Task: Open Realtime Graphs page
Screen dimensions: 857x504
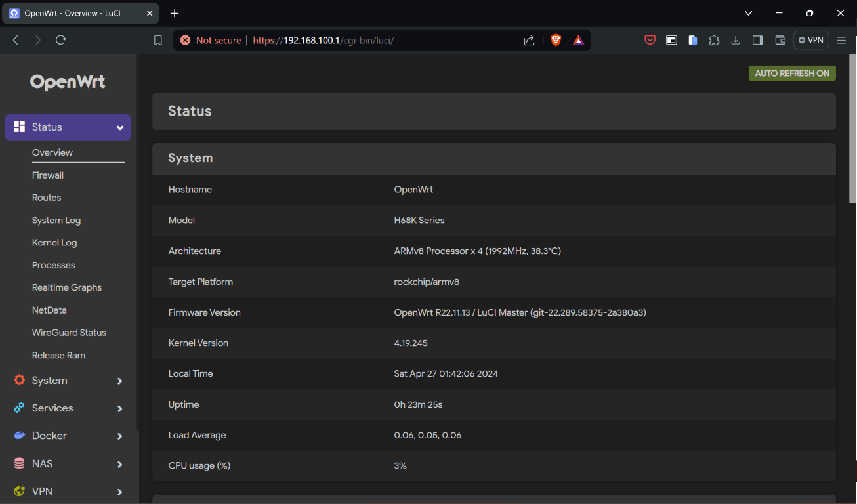Action: point(67,287)
